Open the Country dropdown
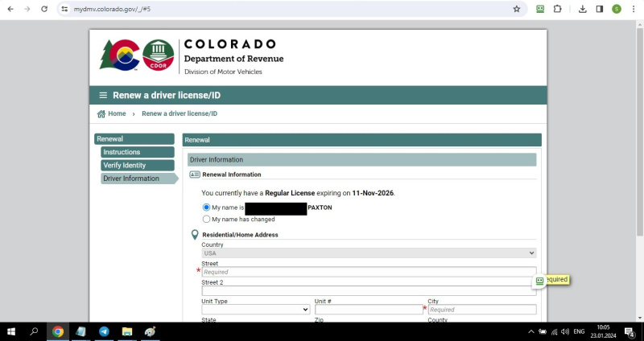644x341 pixels. click(368, 253)
